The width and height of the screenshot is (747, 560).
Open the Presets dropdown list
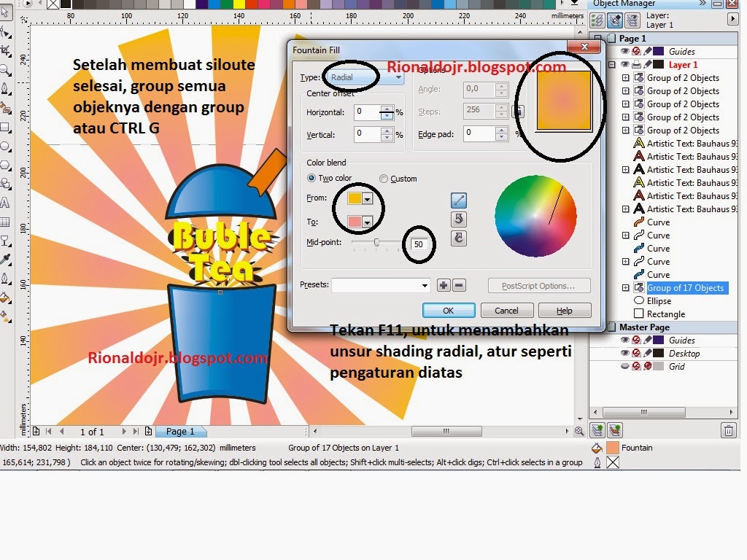[424, 285]
